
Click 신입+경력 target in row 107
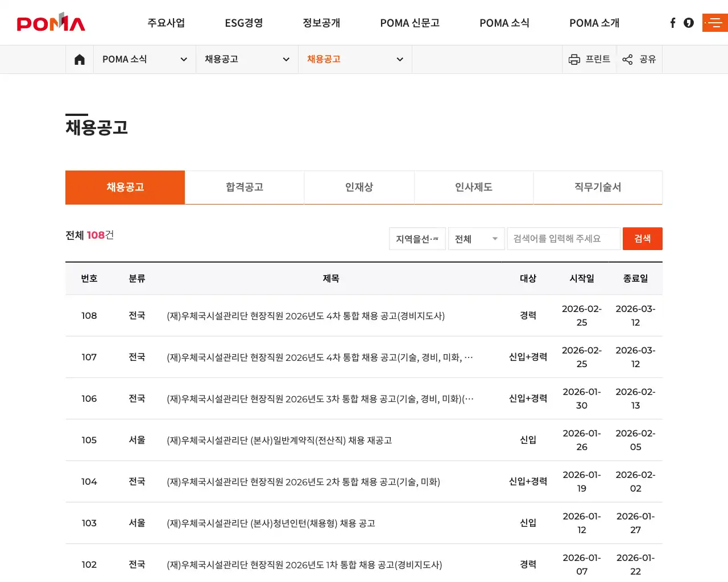[x=528, y=357]
